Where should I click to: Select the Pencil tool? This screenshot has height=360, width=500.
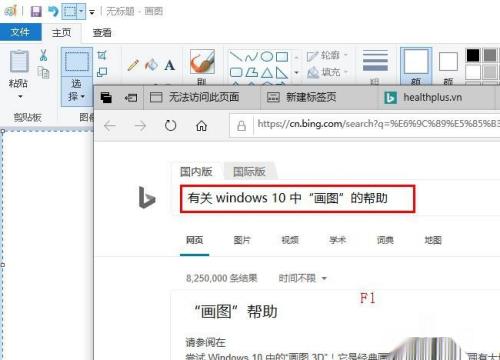coord(133,65)
